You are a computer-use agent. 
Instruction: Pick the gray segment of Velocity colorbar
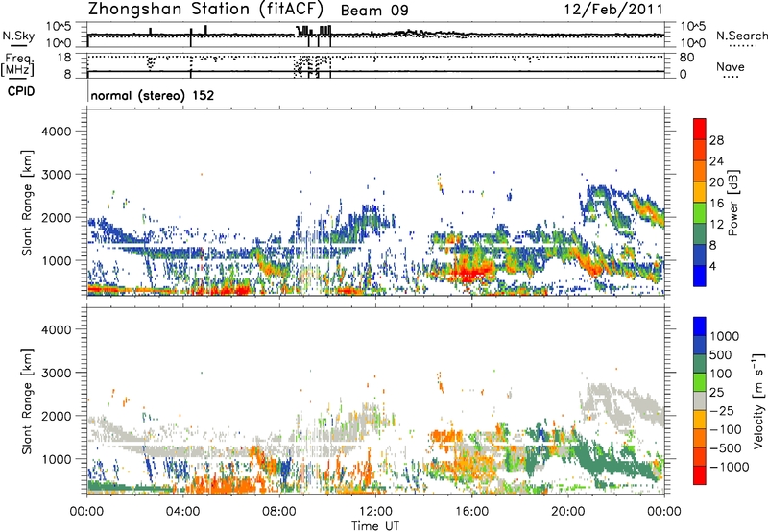click(x=700, y=401)
